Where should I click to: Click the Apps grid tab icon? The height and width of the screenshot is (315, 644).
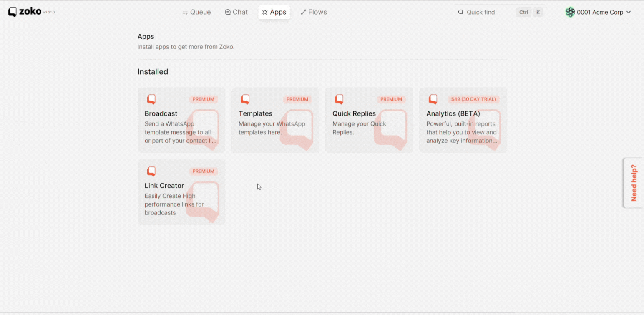(265, 12)
